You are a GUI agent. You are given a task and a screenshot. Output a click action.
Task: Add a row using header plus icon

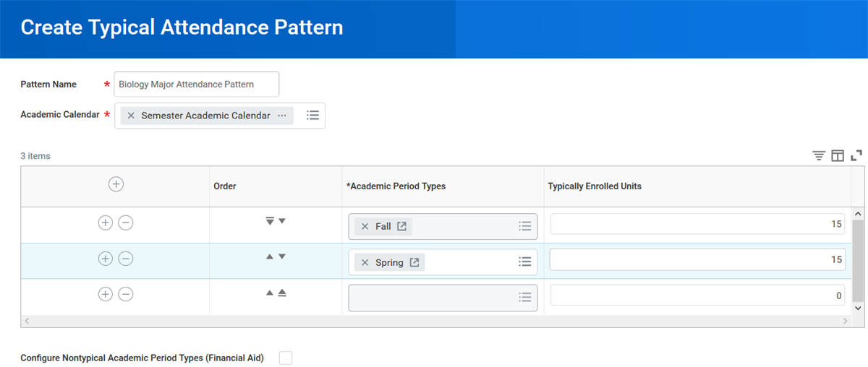click(x=116, y=184)
